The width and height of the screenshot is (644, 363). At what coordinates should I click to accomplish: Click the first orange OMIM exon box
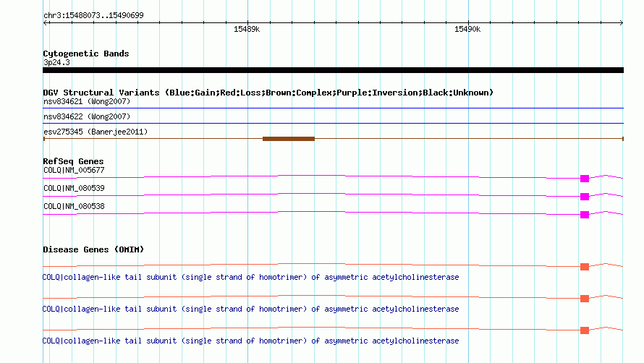(585, 267)
